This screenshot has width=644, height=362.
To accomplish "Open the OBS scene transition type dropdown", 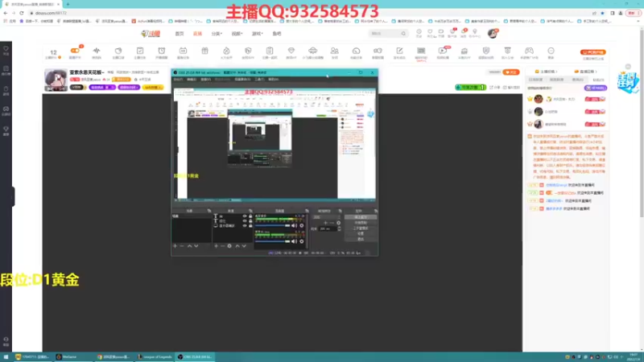I will [327, 217].
